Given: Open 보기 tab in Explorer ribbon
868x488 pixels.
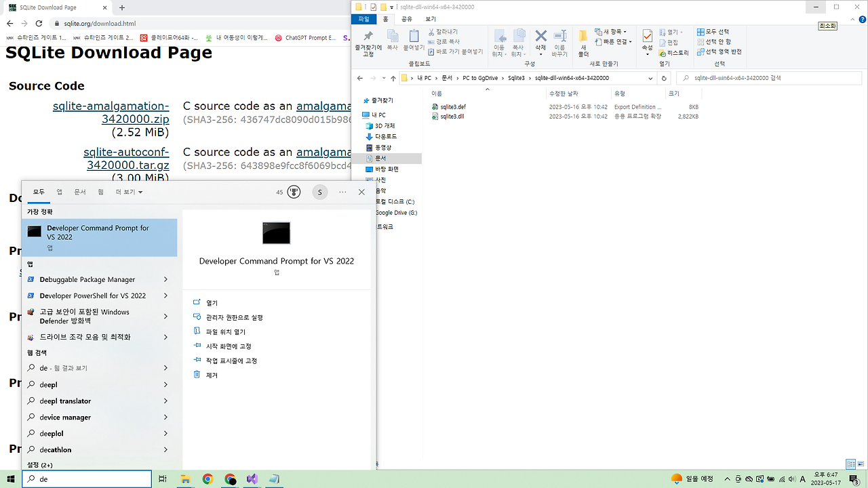Looking at the screenshot, I should coord(431,19).
